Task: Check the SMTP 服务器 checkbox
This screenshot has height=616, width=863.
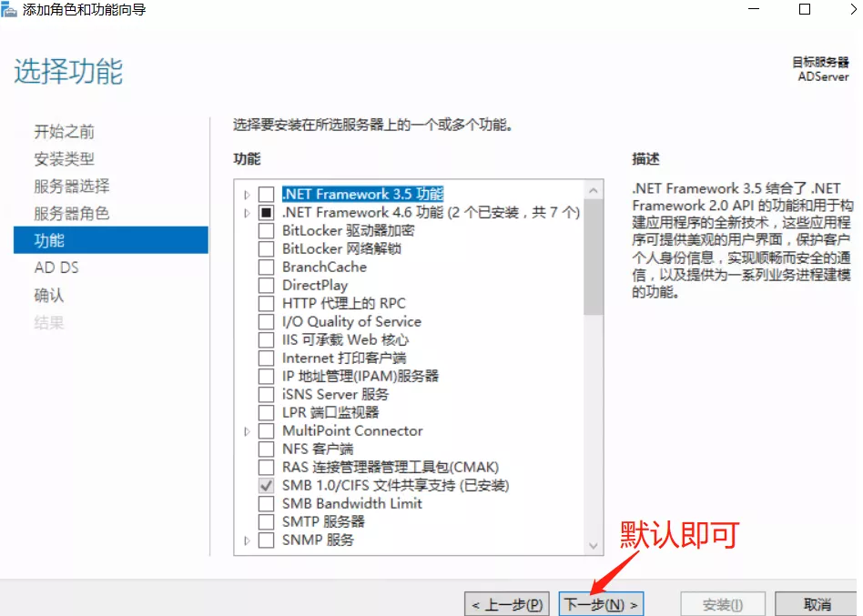Action: [266, 521]
